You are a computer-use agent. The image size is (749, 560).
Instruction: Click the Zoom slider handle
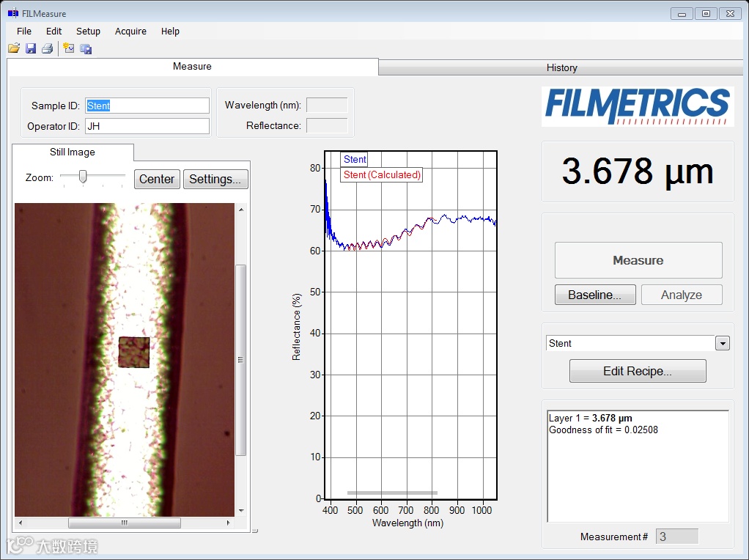83,177
